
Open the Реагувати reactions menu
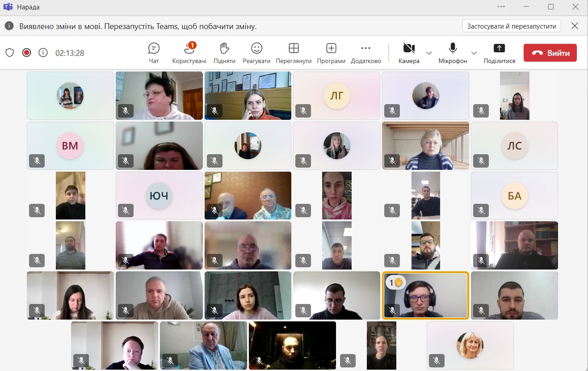[256, 53]
